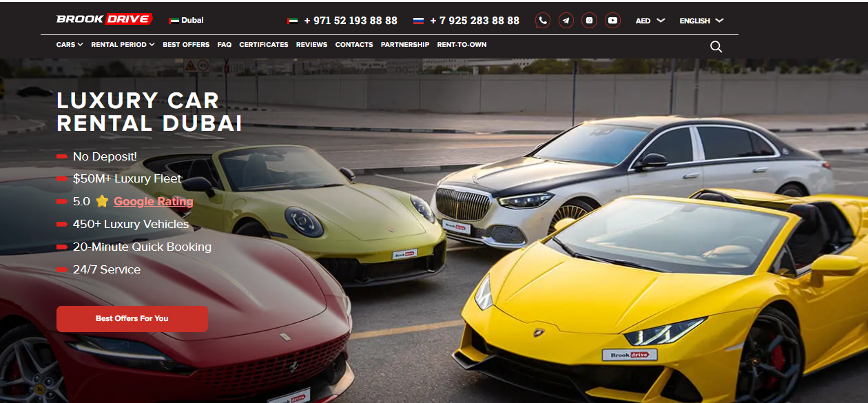The image size is (868, 403).
Task: Go to Best Offers page
Action: point(186,45)
